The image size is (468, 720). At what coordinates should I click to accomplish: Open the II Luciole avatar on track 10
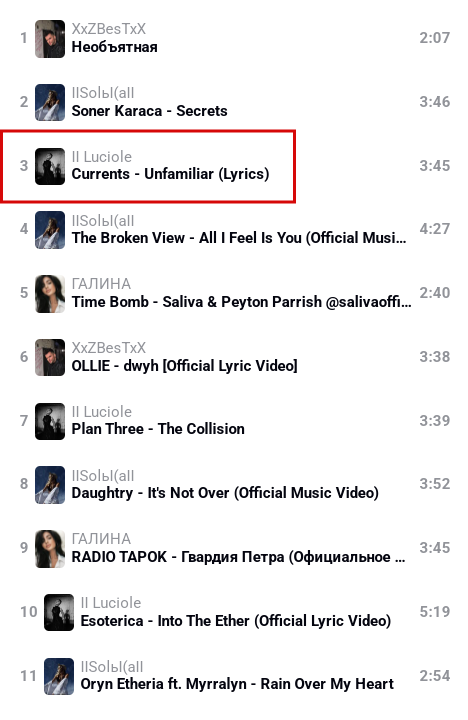click(59, 613)
